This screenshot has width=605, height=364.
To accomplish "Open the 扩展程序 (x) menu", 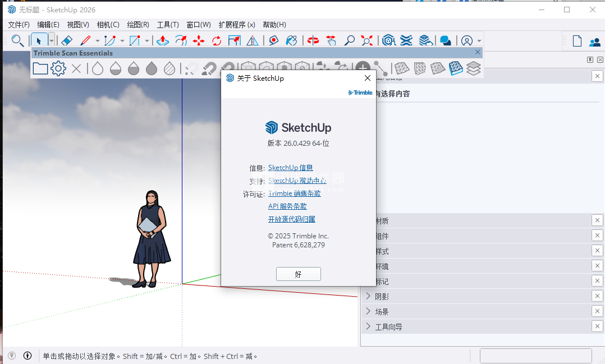I will click(x=236, y=25).
